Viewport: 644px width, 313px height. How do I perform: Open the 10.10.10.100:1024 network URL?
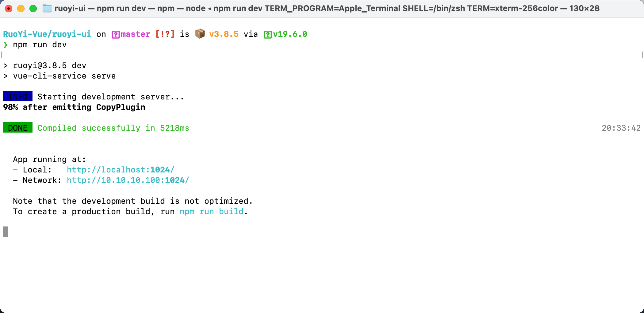pos(128,180)
